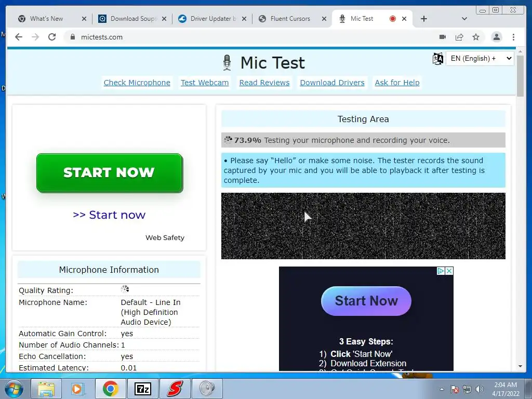
Task: Show hidden system tray icons
Action: tap(442, 389)
